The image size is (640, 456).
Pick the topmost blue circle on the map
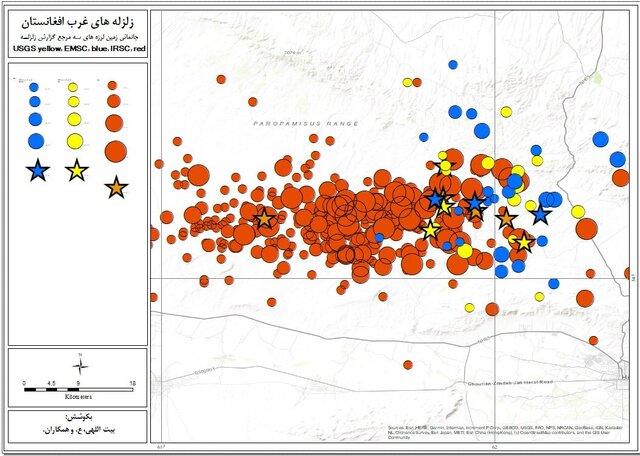coord(453,64)
